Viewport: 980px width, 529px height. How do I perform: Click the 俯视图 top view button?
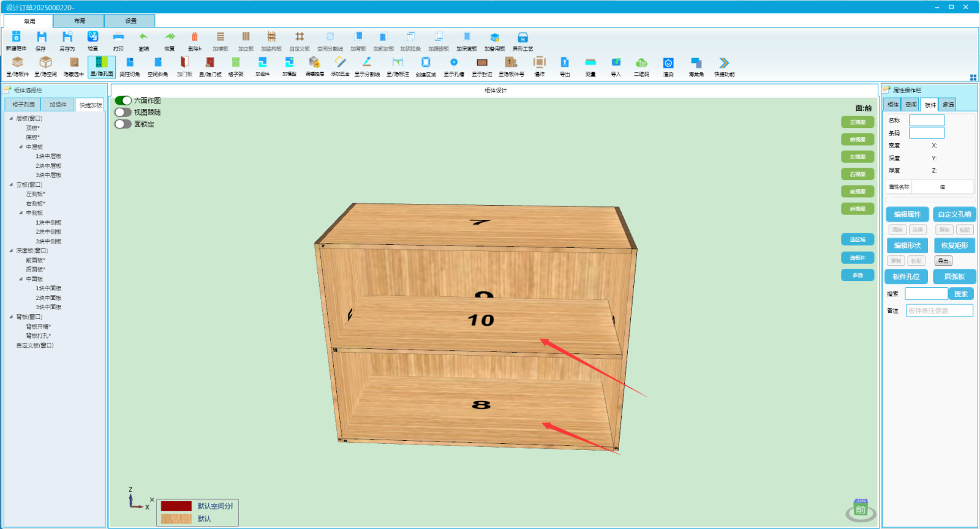click(858, 140)
